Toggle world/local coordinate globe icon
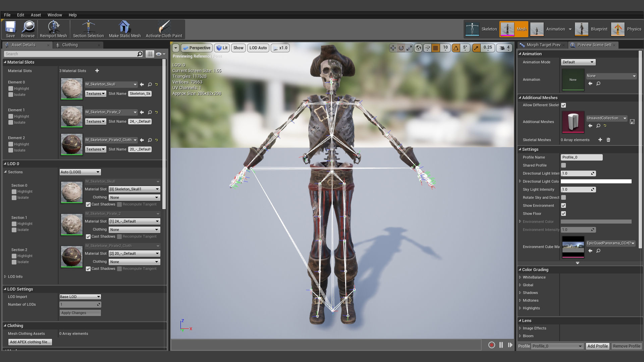The width and height of the screenshot is (644, 362). point(418,48)
